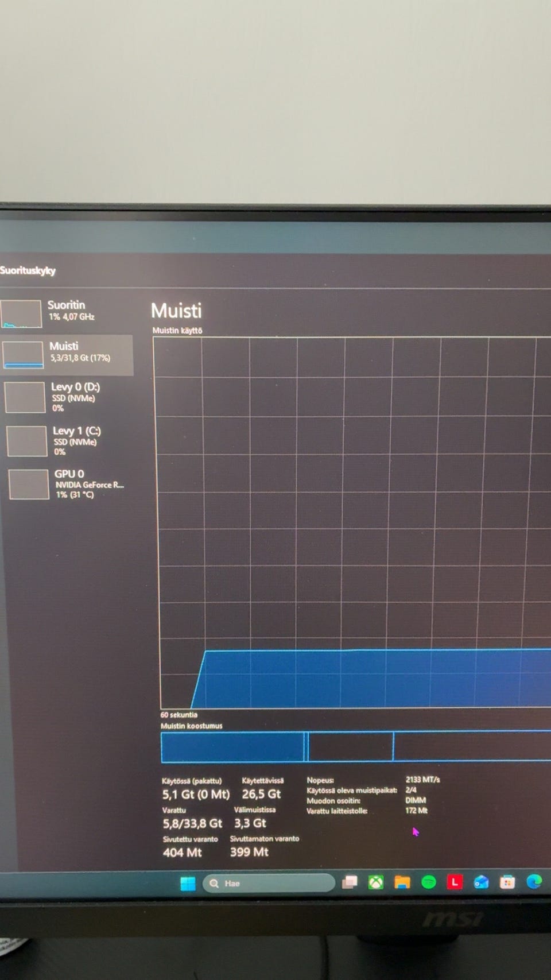Viewport: 551px width, 980px height.
Task: Click the Suorituskyky heading text
Action: coord(28,270)
